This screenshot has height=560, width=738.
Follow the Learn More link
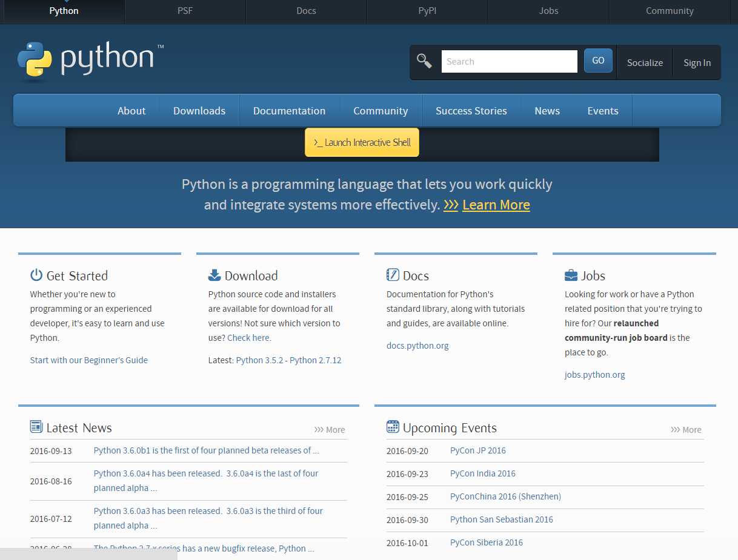pos(496,205)
